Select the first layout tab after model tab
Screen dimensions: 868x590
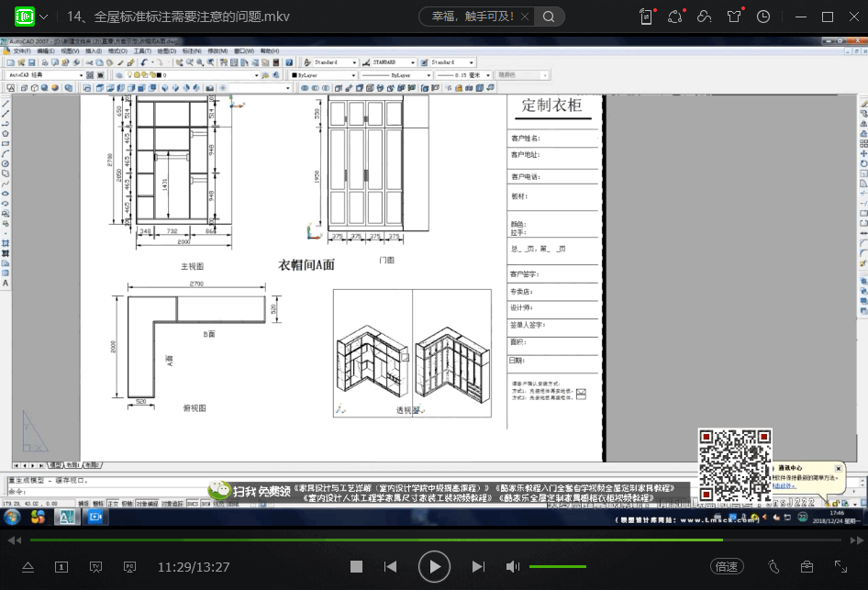(x=72, y=465)
